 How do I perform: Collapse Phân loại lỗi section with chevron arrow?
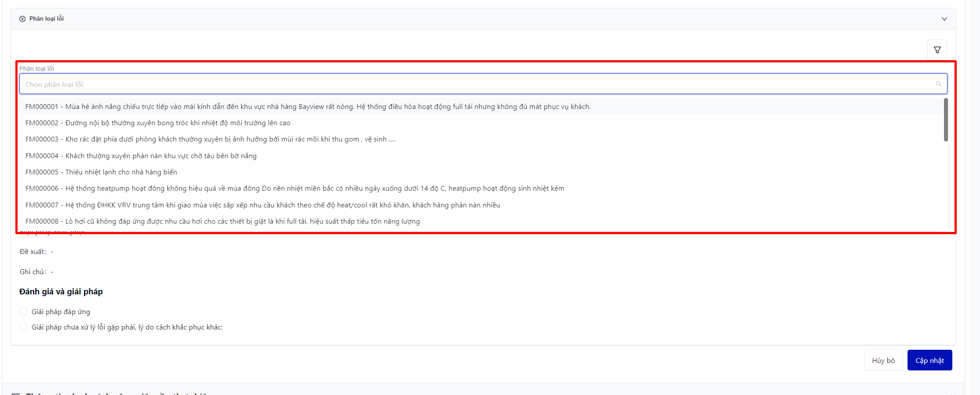click(944, 19)
